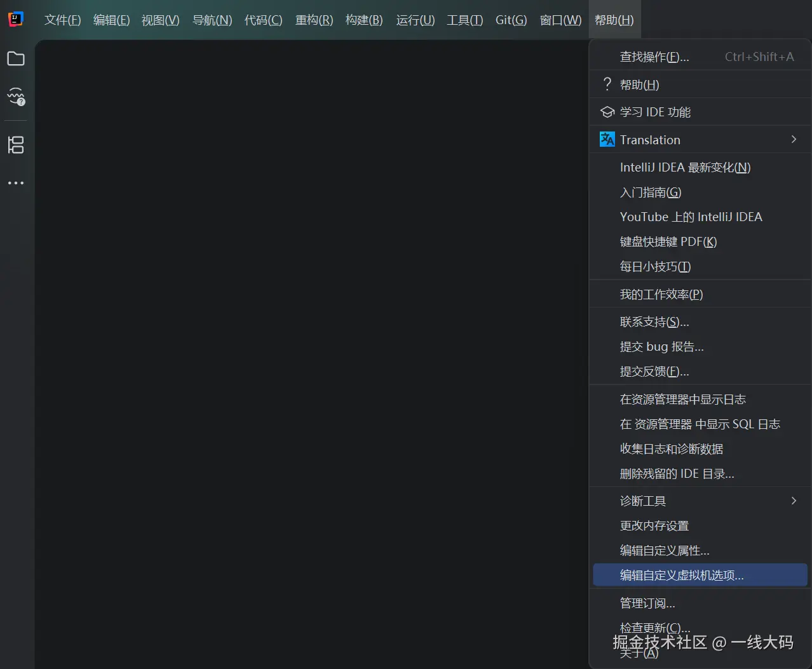Open 管理订阅...
The width and height of the screenshot is (812, 669).
(x=700, y=603)
